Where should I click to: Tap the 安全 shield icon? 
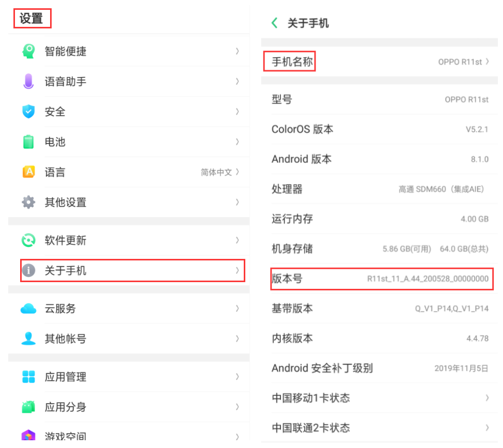[x=28, y=112]
